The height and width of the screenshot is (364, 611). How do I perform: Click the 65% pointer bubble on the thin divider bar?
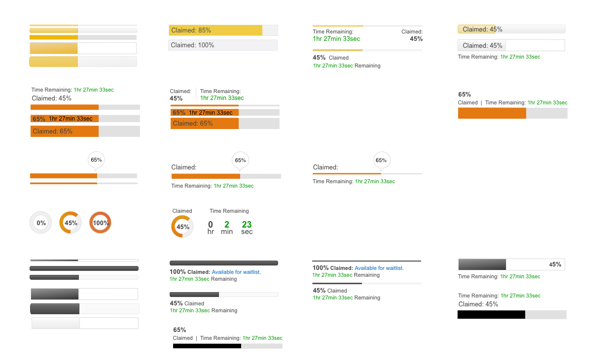[381, 160]
